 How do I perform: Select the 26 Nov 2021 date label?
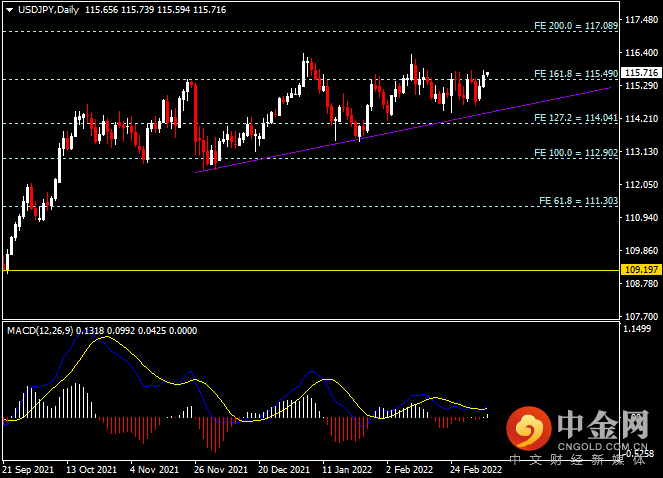[x=221, y=470]
